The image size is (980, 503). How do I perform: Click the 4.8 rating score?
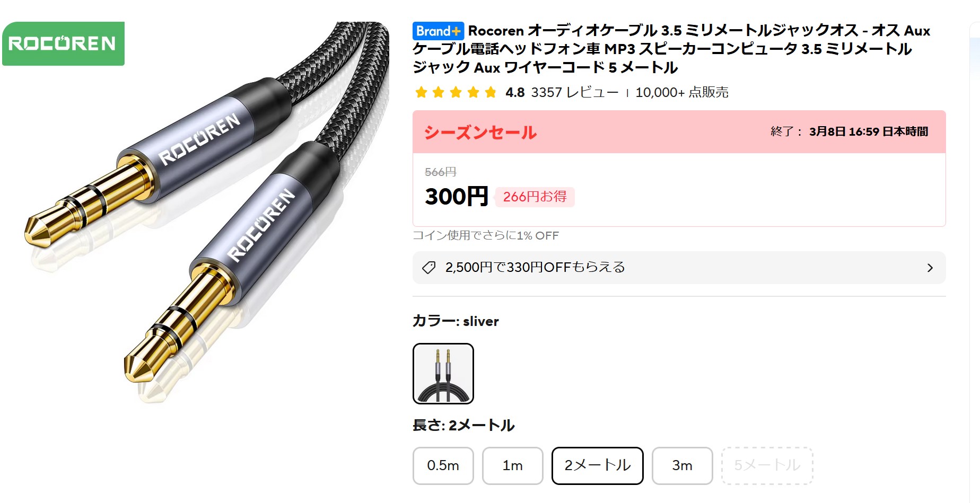point(515,92)
